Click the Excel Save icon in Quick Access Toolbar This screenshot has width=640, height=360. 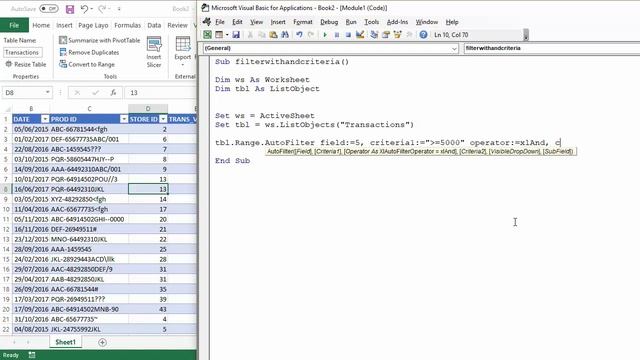tap(70, 9)
